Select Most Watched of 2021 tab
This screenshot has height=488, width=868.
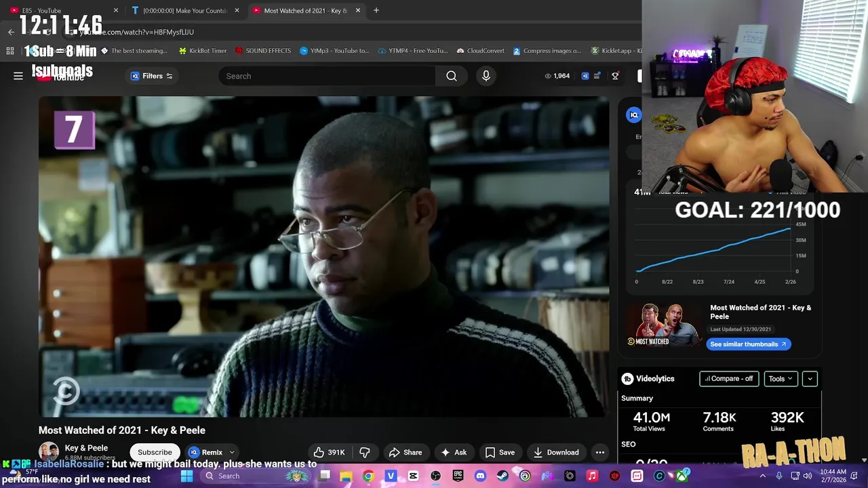[x=305, y=10]
